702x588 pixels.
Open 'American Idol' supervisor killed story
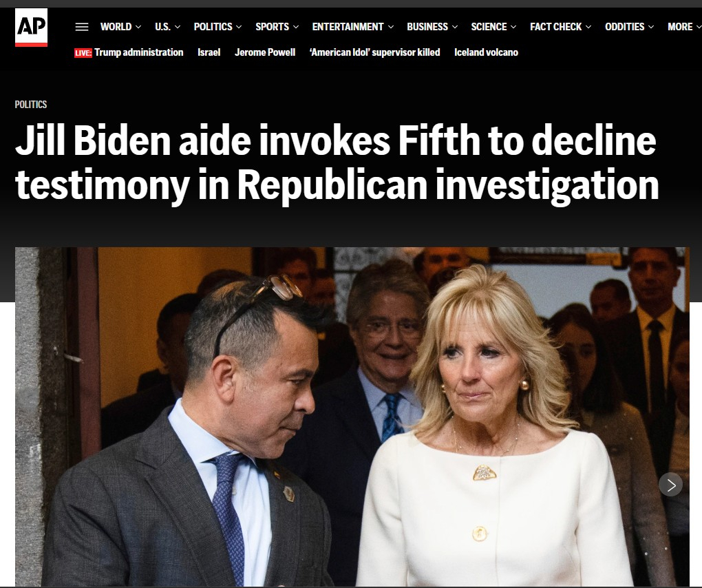click(x=374, y=52)
